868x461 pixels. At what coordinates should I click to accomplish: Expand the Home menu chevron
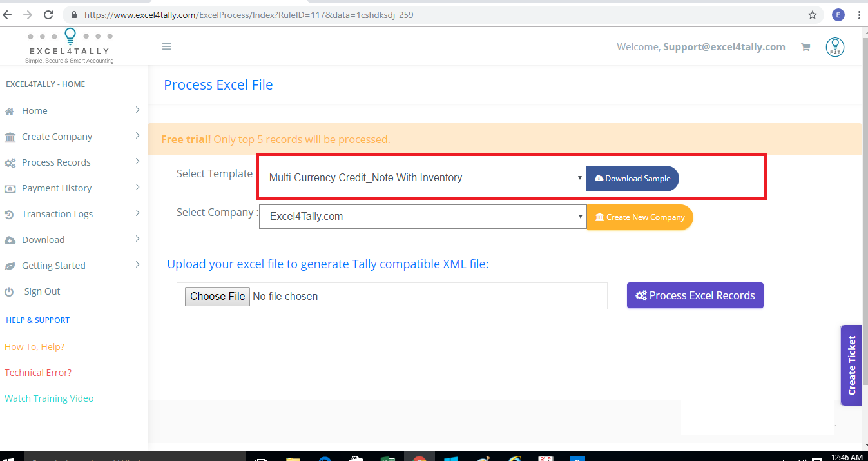137,110
